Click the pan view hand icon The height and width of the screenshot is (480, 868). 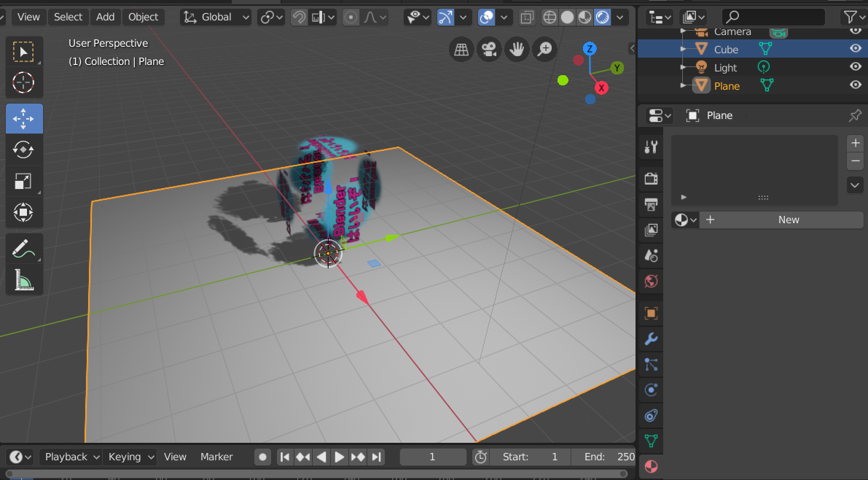517,50
